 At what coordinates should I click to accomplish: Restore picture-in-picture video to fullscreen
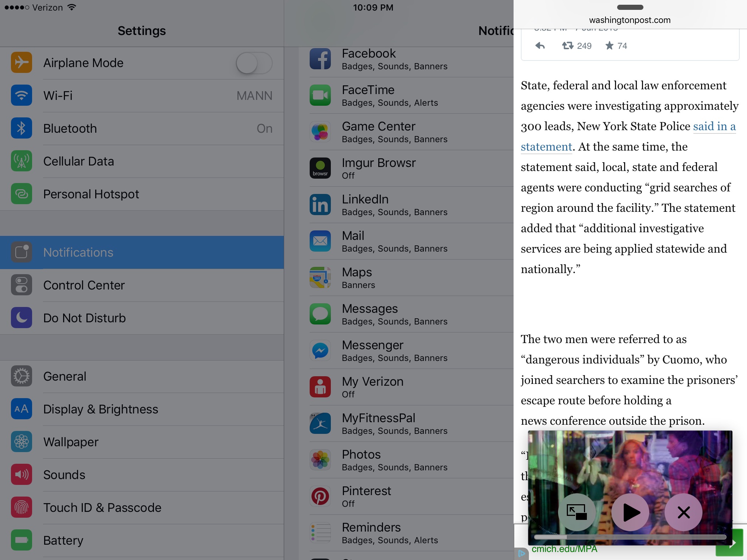(577, 512)
